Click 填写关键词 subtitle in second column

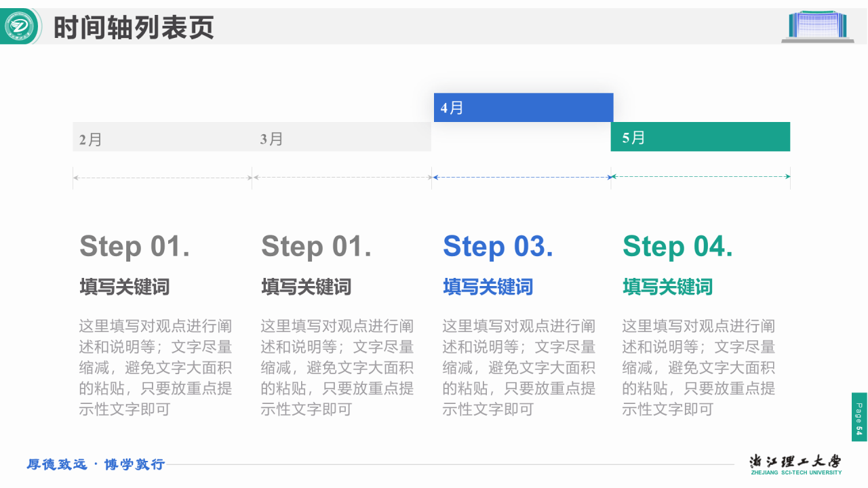(307, 287)
